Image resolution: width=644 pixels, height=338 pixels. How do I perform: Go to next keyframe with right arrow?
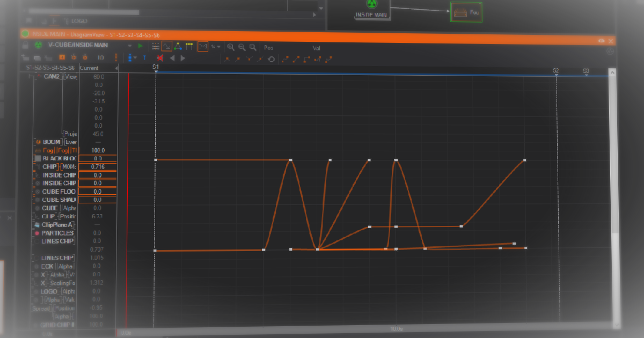pyautogui.click(x=183, y=58)
